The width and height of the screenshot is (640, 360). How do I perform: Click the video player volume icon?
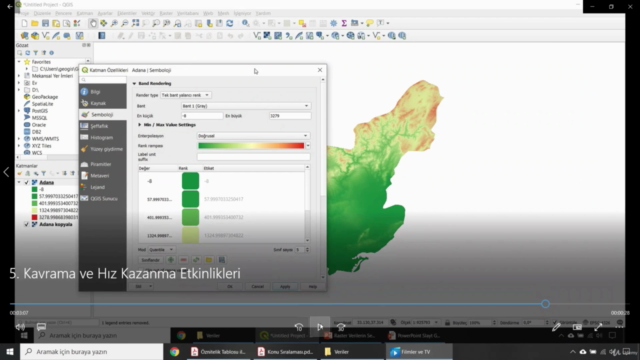click(20, 327)
